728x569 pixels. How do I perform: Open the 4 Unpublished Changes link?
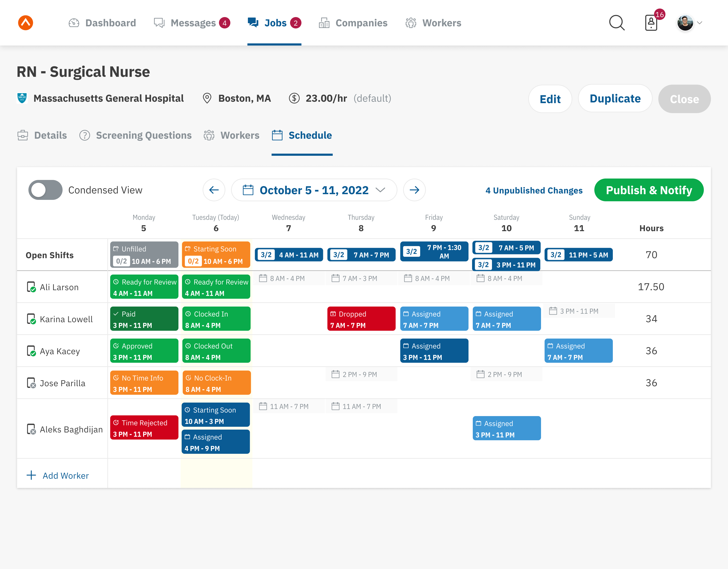[534, 190]
